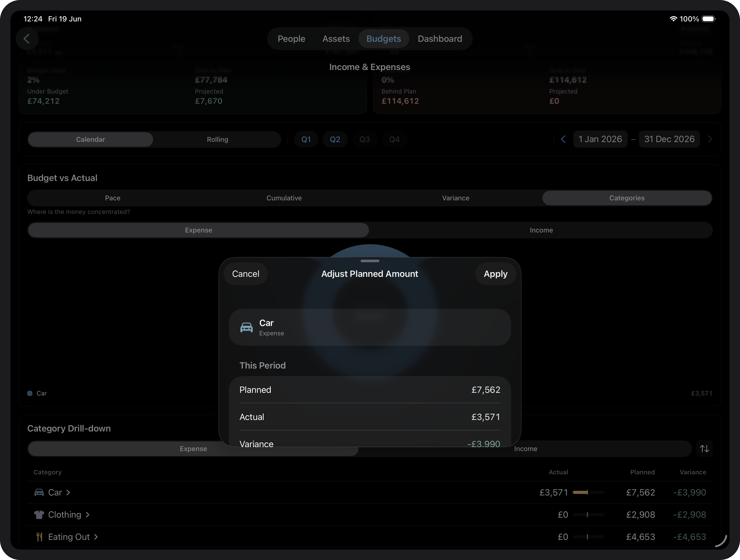Go to the next date range
The height and width of the screenshot is (560, 740).
click(x=710, y=139)
